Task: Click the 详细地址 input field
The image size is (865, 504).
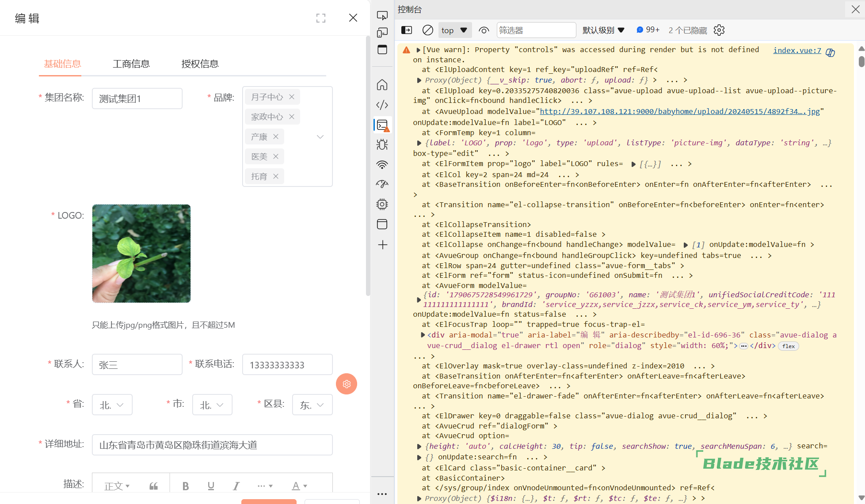Action: [x=212, y=445]
